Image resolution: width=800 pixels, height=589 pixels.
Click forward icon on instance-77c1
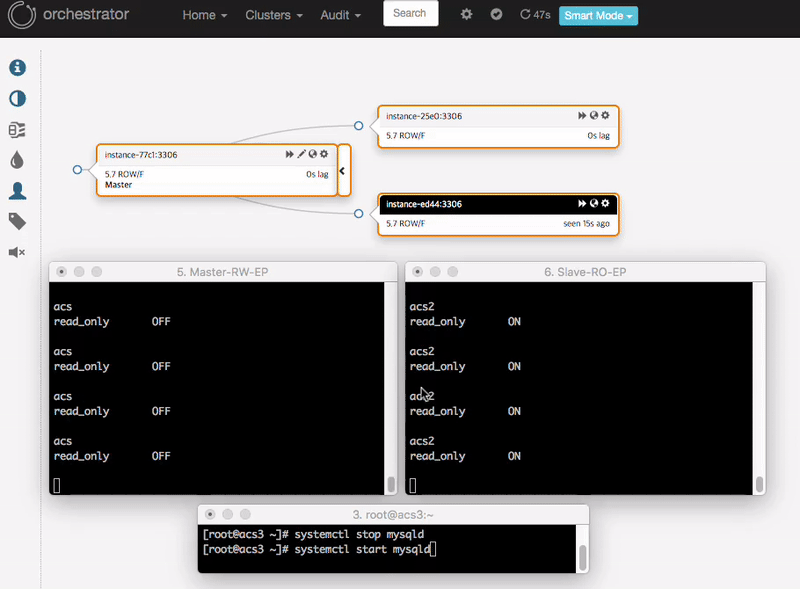click(x=289, y=154)
